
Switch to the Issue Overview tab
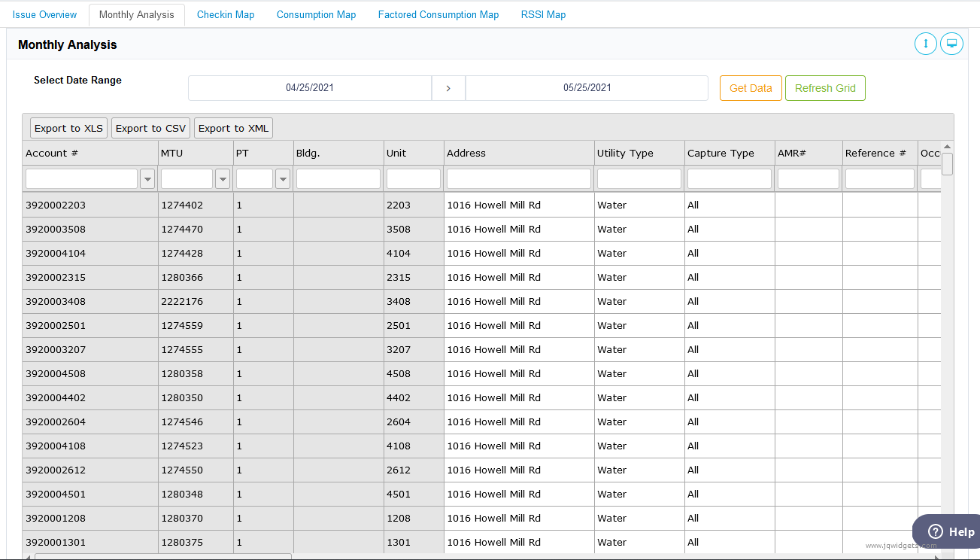[x=44, y=14]
